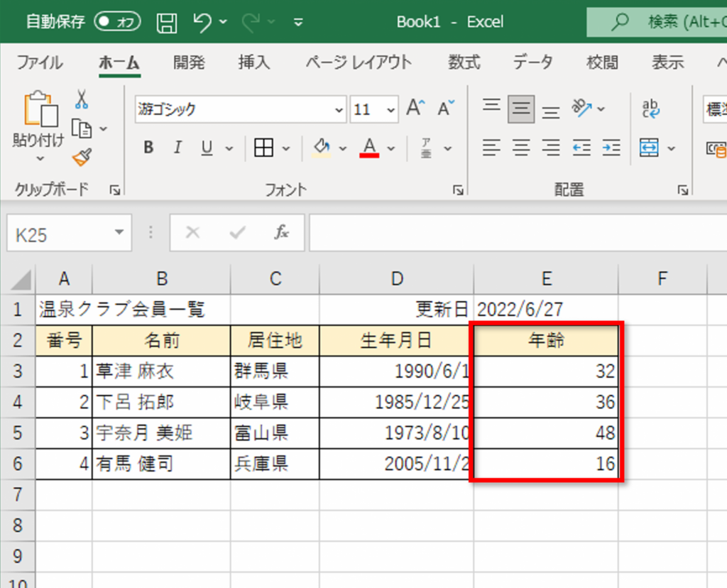Switch to the データ tab
727x588 pixels.
(532, 62)
